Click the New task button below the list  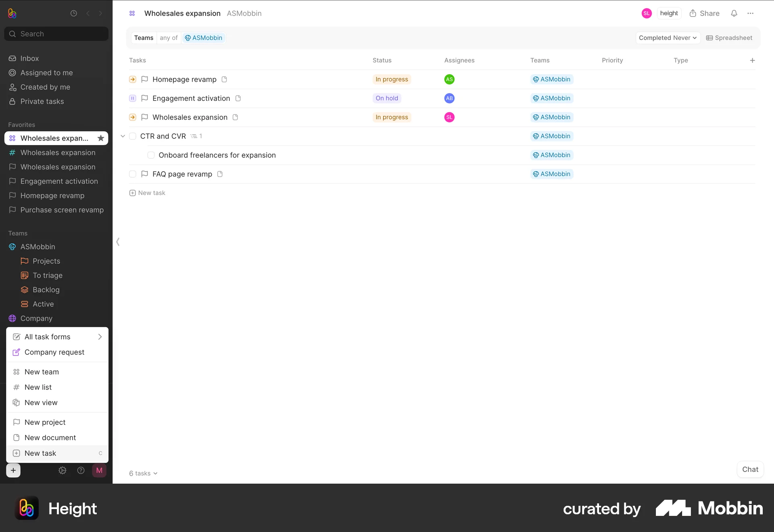coord(147,193)
